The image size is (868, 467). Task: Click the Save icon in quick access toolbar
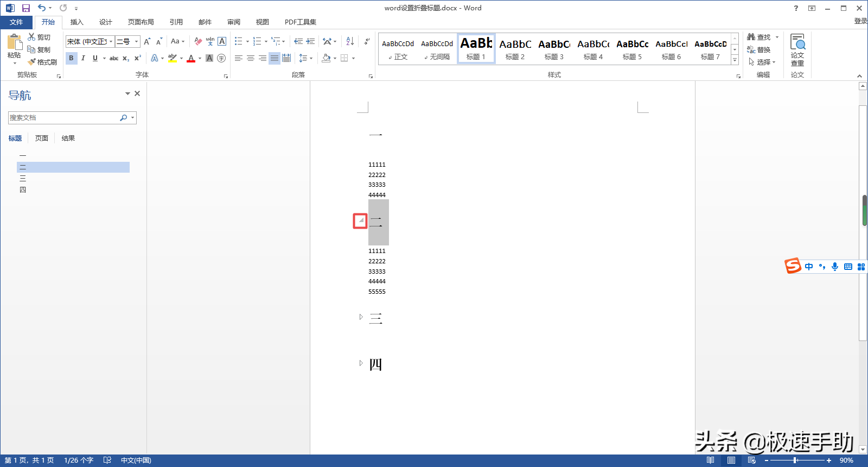25,8
